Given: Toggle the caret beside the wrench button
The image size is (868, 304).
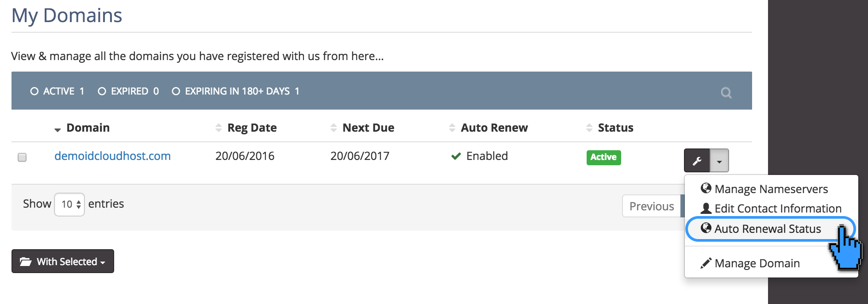Looking at the screenshot, I should pyautogui.click(x=719, y=161).
